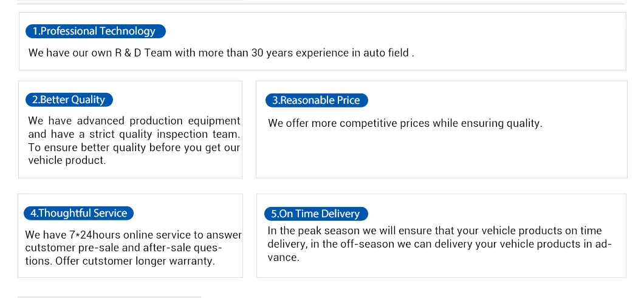The width and height of the screenshot is (644, 298).
Task: Open the "4.Thoughtful Service" heading badge
Action: click(78, 213)
